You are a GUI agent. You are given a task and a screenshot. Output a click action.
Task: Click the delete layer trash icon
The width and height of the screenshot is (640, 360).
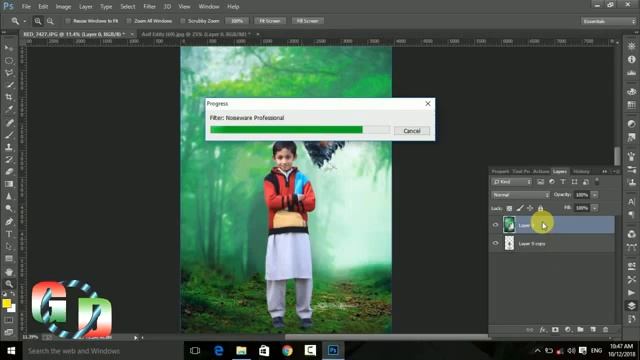[606, 329]
